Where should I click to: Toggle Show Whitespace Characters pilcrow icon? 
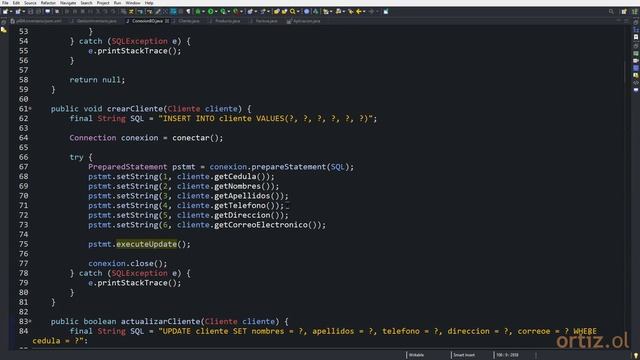(x=188, y=11)
